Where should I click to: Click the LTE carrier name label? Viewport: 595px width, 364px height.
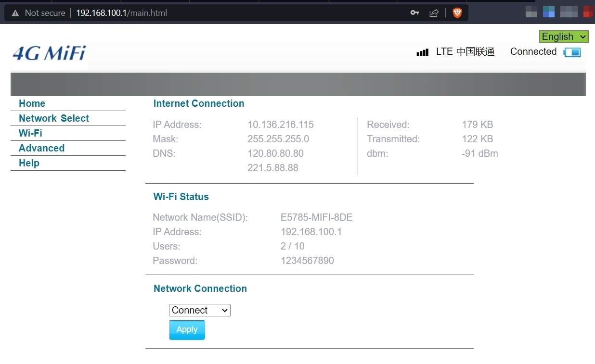click(x=465, y=52)
